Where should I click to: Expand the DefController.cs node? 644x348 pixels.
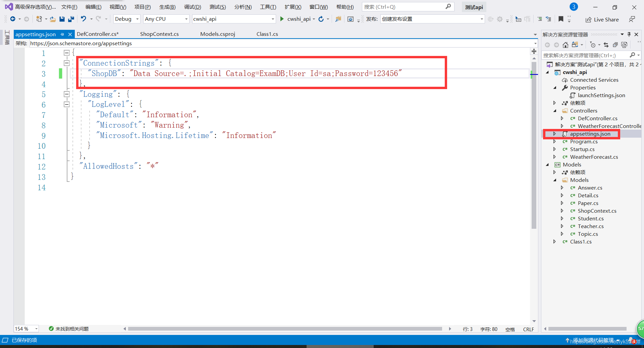click(562, 119)
